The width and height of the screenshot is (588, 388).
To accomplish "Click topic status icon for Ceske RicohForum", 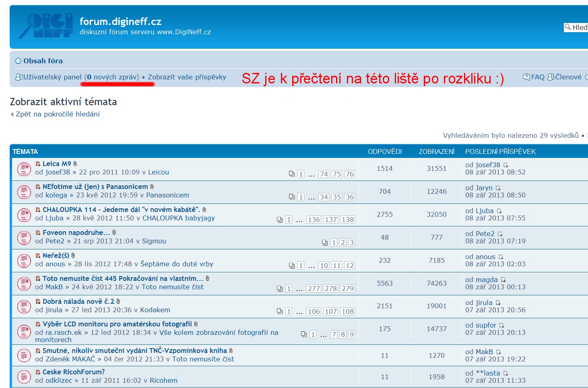I will click(x=24, y=377).
